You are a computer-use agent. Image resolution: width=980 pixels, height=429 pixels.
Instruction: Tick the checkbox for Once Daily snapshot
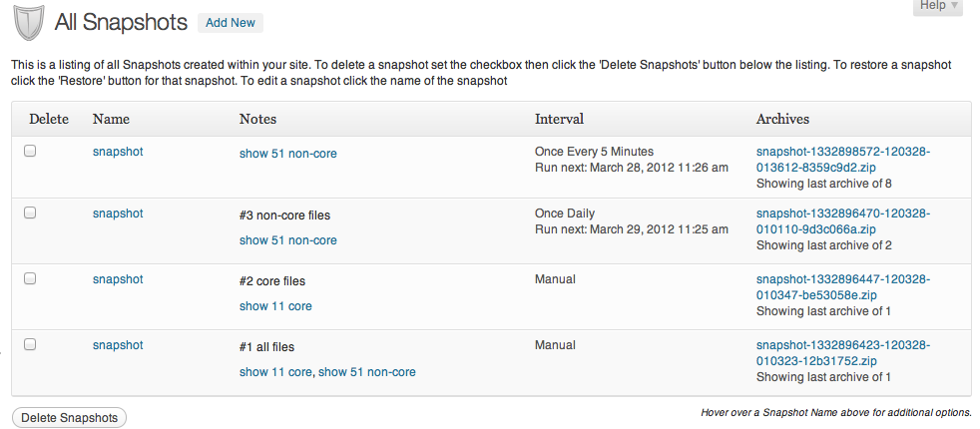point(30,213)
